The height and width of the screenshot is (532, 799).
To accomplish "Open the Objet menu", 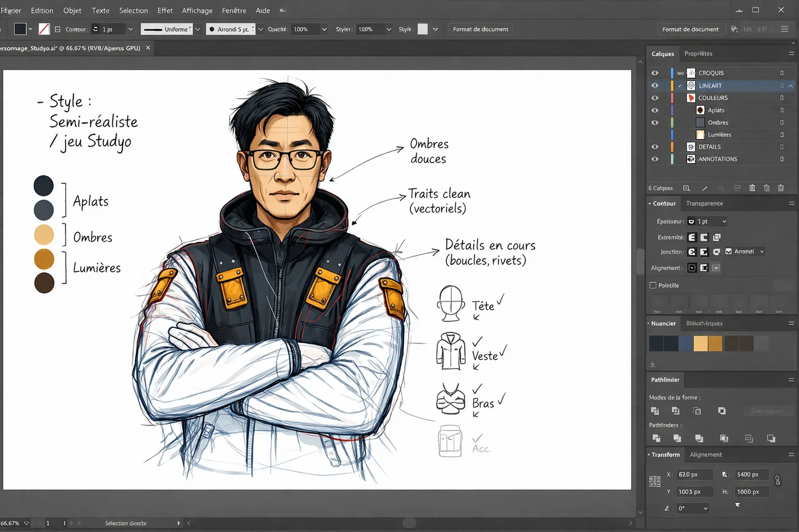I will tap(72, 10).
